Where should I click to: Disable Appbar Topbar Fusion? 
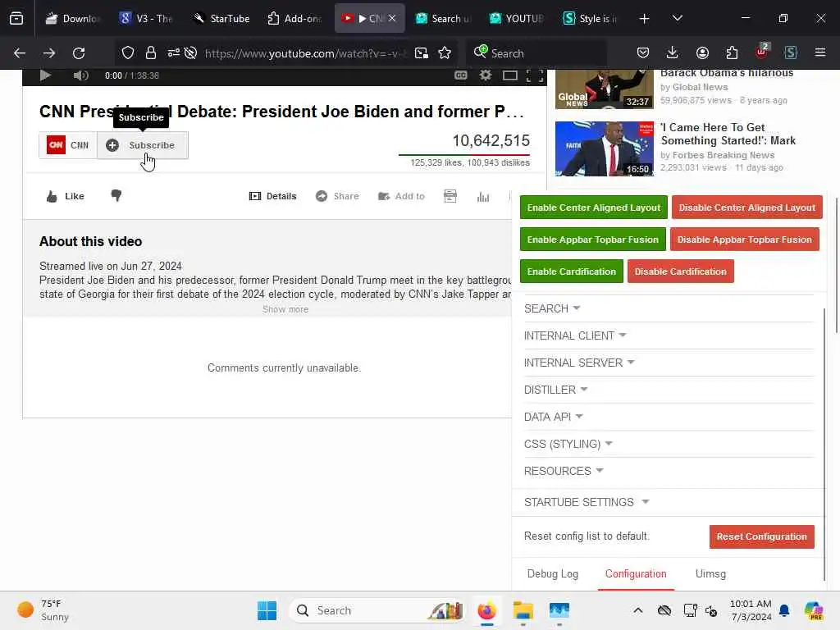[x=744, y=240]
